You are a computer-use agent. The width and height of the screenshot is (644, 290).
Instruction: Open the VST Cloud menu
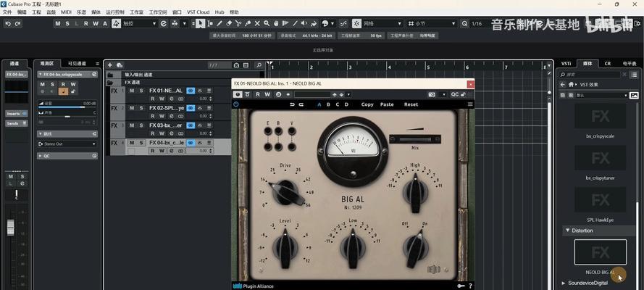[198, 12]
